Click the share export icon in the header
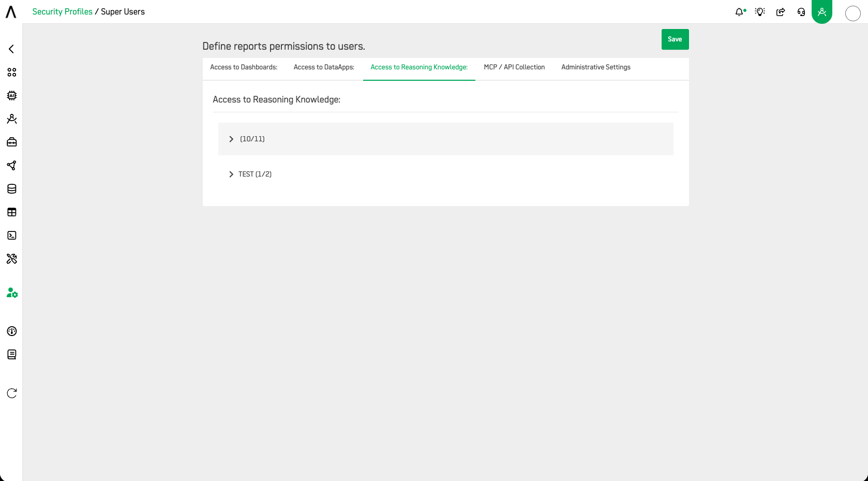The width and height of the screenshot is (868, 481). pos(781,12)
